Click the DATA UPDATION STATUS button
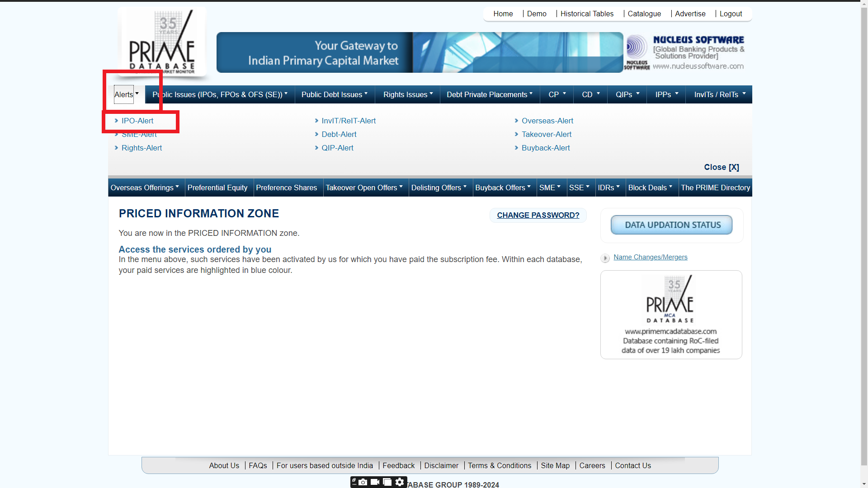The width and height of the screenshot is (868, 488). click(672, 225)
